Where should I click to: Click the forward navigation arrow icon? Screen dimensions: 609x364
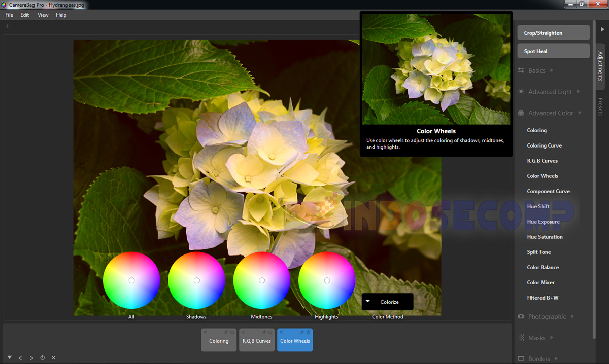click(x=31, y=358)
